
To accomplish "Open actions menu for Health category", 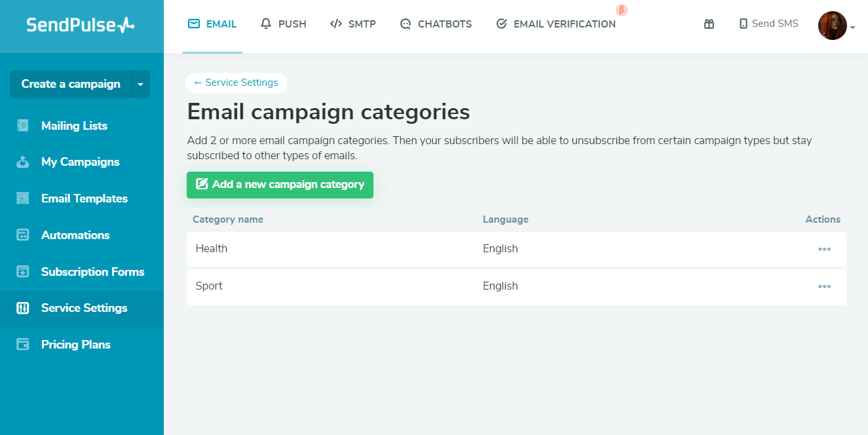I will pyautogui.click(x=824, y=249).
